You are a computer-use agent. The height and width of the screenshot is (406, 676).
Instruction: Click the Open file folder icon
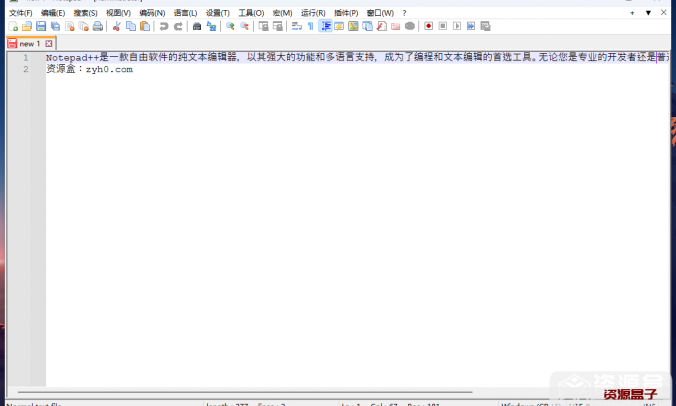(27, 26)
